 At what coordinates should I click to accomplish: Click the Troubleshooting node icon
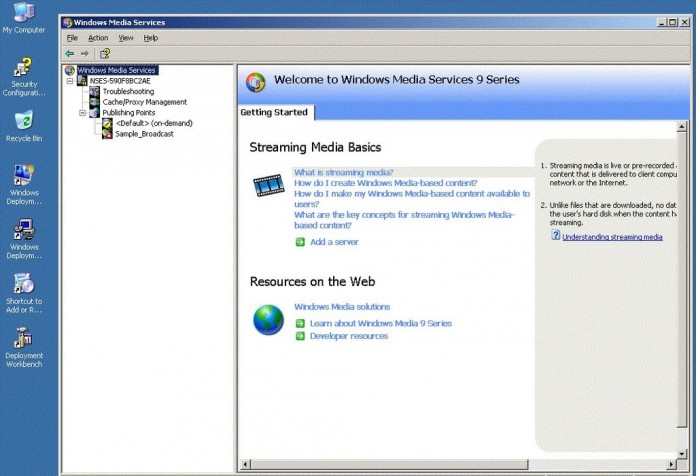94,91
